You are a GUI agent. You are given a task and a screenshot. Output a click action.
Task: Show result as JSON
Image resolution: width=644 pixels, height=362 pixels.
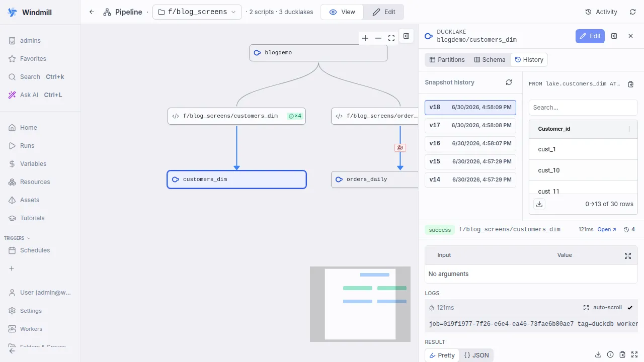click(476, 355)
